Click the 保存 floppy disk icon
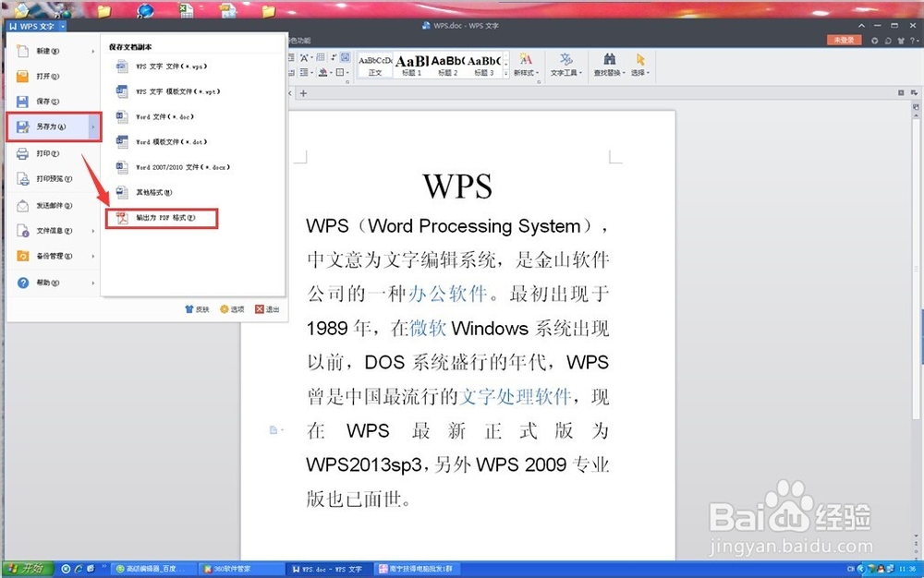This screenshot has width=924, height=578. [x=22, y=102]
